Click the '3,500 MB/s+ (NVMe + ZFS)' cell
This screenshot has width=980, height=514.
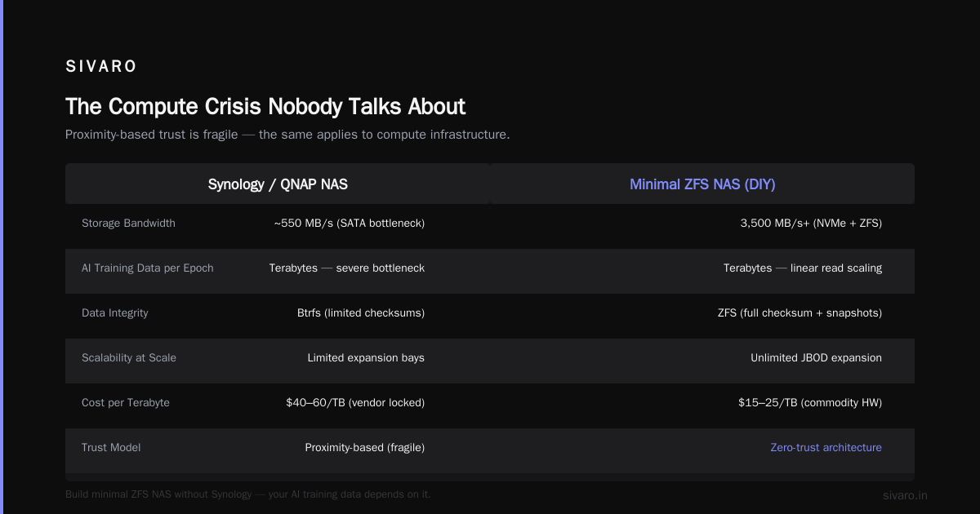811,223
